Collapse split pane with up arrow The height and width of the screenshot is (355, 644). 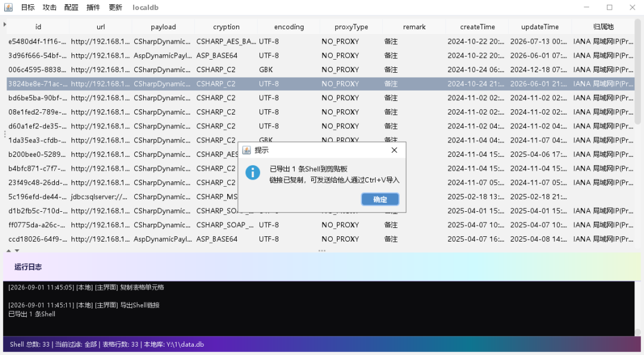(x=8, y=250)
